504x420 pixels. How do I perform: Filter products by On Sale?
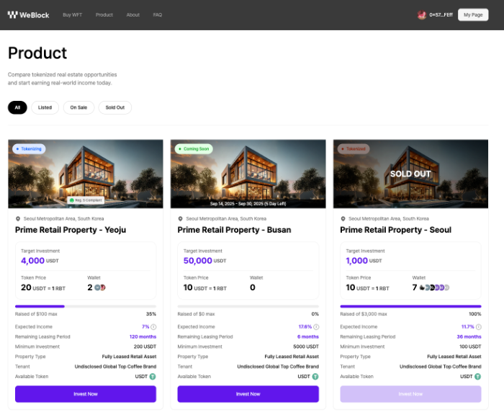pyautogui.click(x=78, y=107)
